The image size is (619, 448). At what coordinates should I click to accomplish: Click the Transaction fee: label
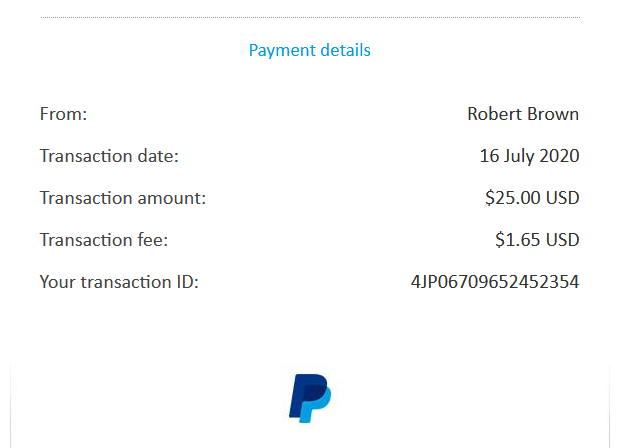pos(104,240)
